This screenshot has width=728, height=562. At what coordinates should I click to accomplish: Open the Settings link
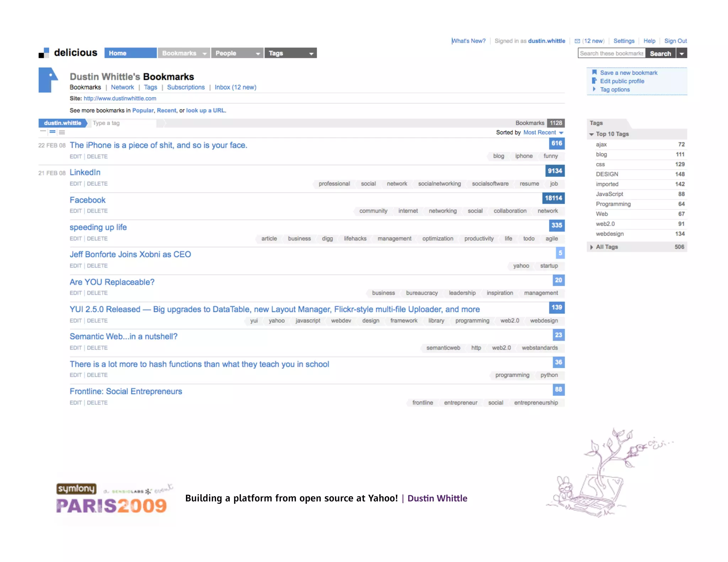[x=624, y=41]
